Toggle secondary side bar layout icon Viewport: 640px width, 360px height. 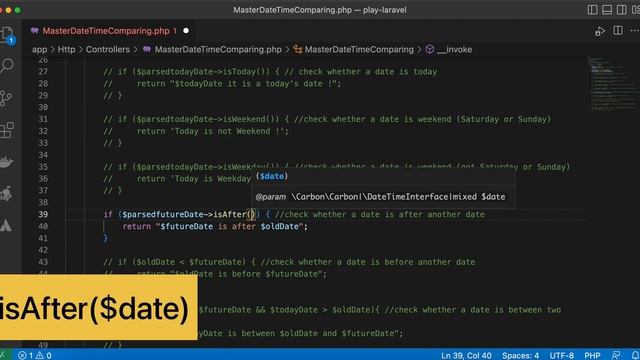click(x=622, y=10)
